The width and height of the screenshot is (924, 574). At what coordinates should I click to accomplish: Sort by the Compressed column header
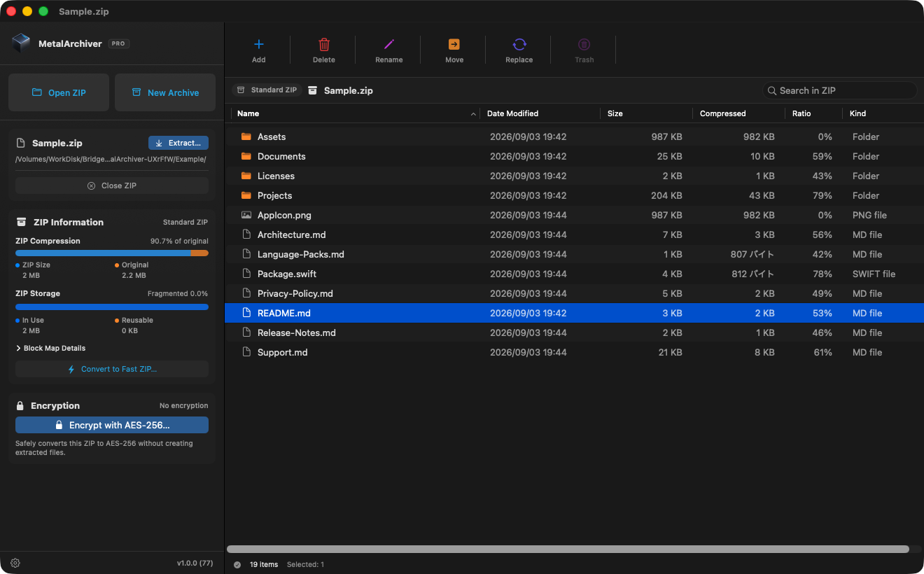(x=738, y=113)
